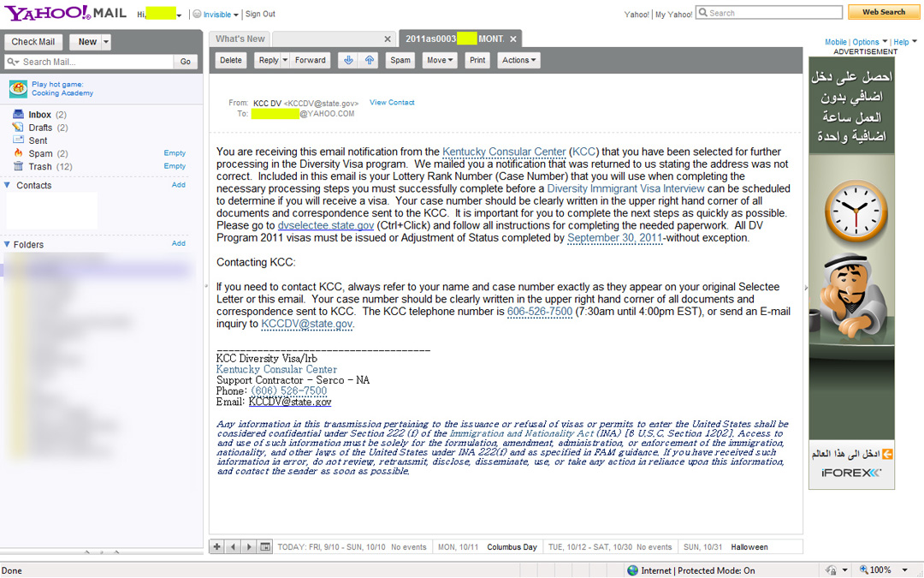
Task: Open the Help dropdown arrow
Action: [x=915, y=41]
